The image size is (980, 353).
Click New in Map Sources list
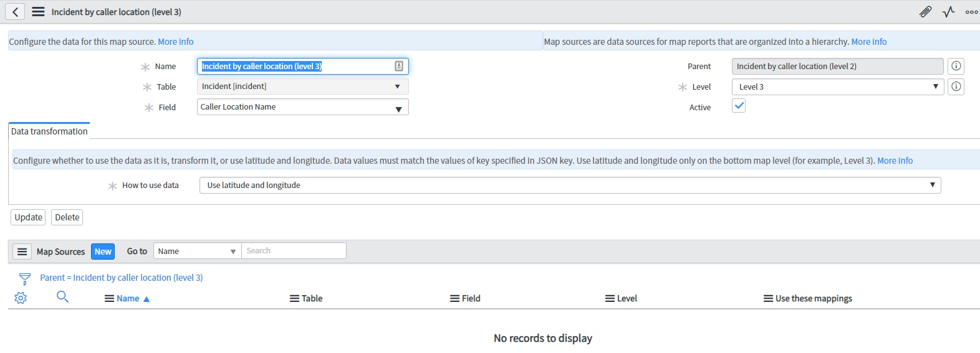(x=103, y=252)
